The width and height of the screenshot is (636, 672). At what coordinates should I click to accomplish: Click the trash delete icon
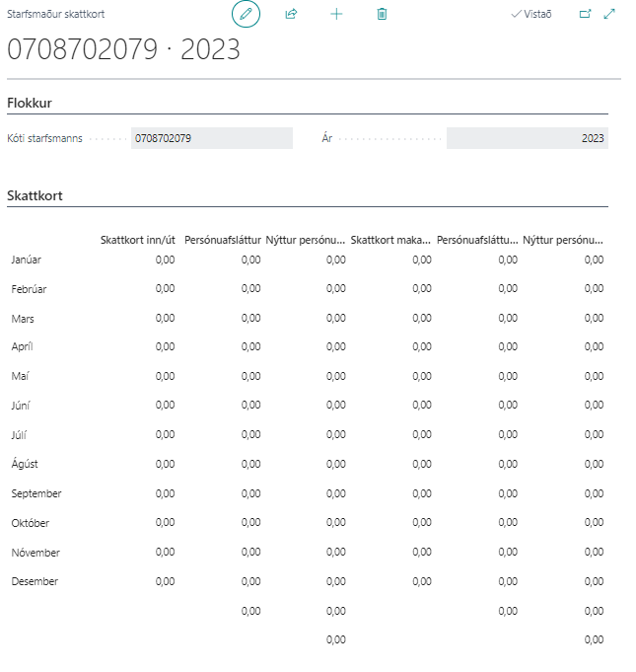pos(382,15)
